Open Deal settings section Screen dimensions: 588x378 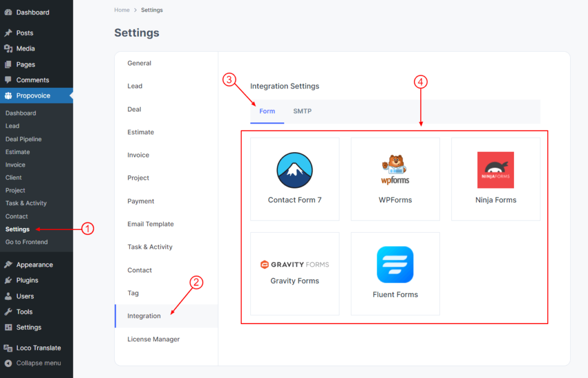(134, 109)
